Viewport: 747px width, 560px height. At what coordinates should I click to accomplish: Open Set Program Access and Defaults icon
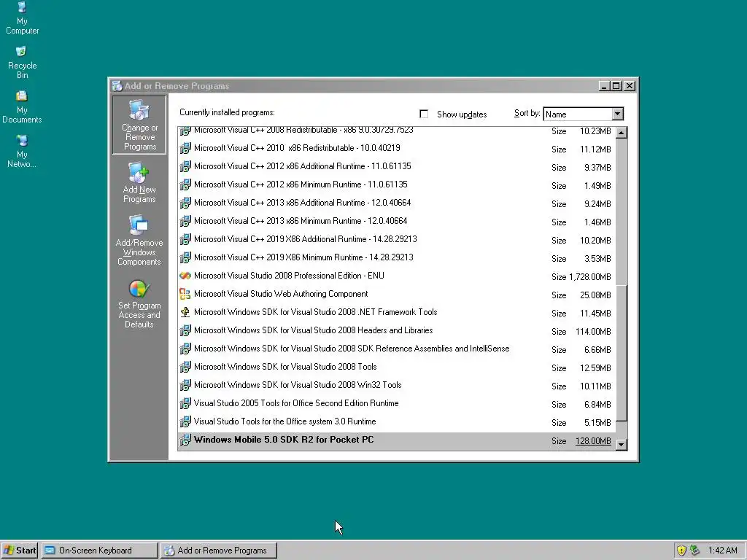(x=139, y=304)
